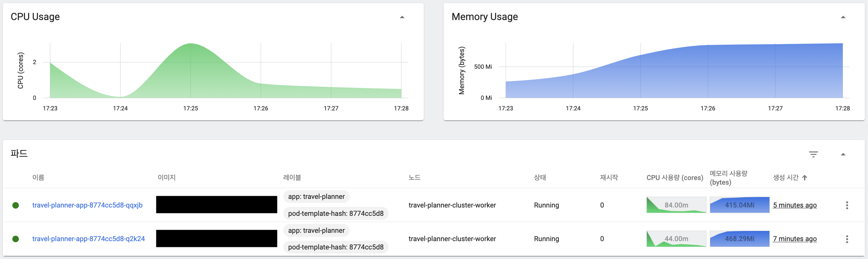Collapse the 파드 pods section

pos(843,154)
